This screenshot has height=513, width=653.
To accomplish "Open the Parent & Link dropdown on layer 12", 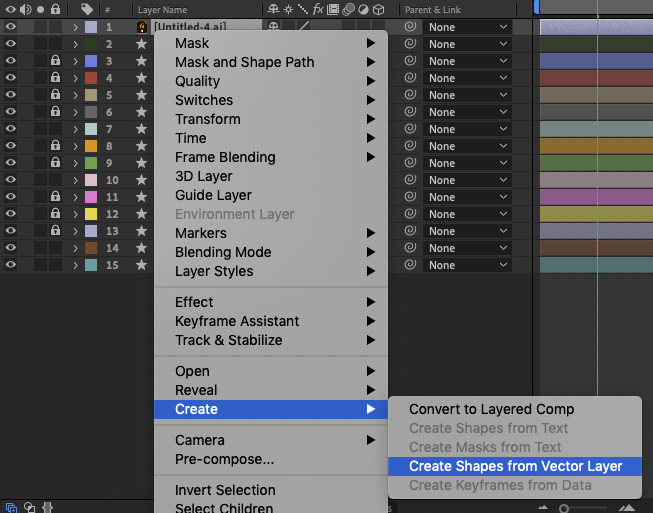I will (x=469, y=214).
